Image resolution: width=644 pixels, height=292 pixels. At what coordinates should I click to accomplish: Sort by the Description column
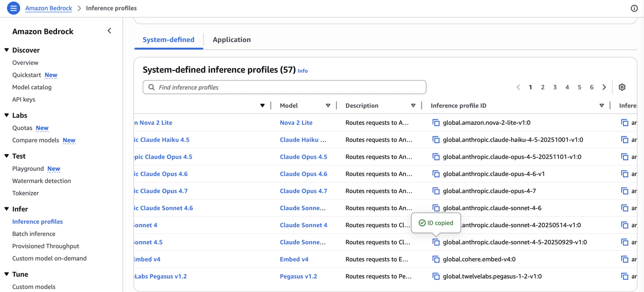(x=413, y=106)
